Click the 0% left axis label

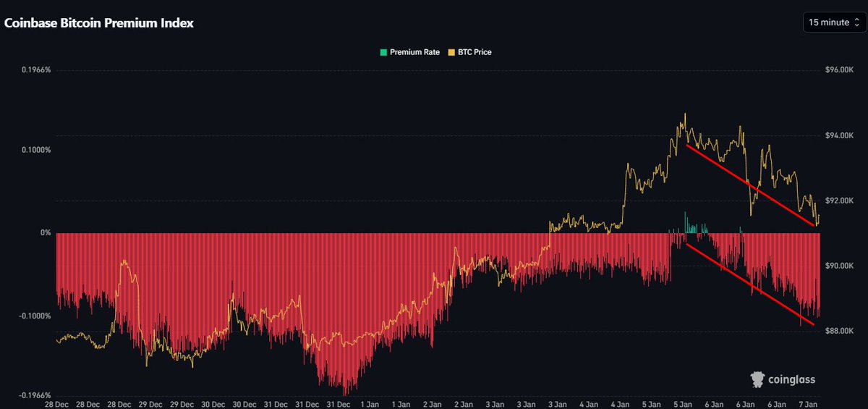pos(44,233)
